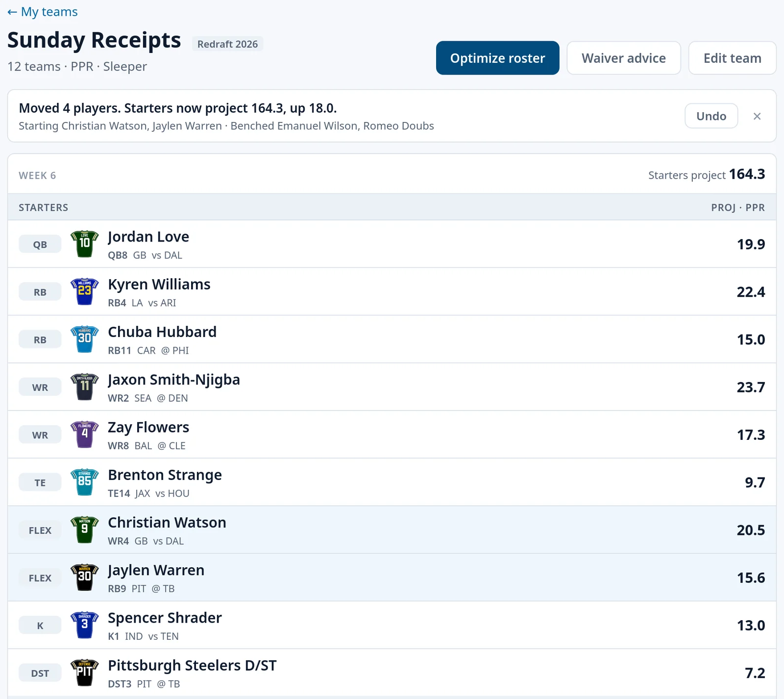Select player name Zay Flowers
Image resolution: width=784 pixels, height=699 pixels.
point(148,427)
